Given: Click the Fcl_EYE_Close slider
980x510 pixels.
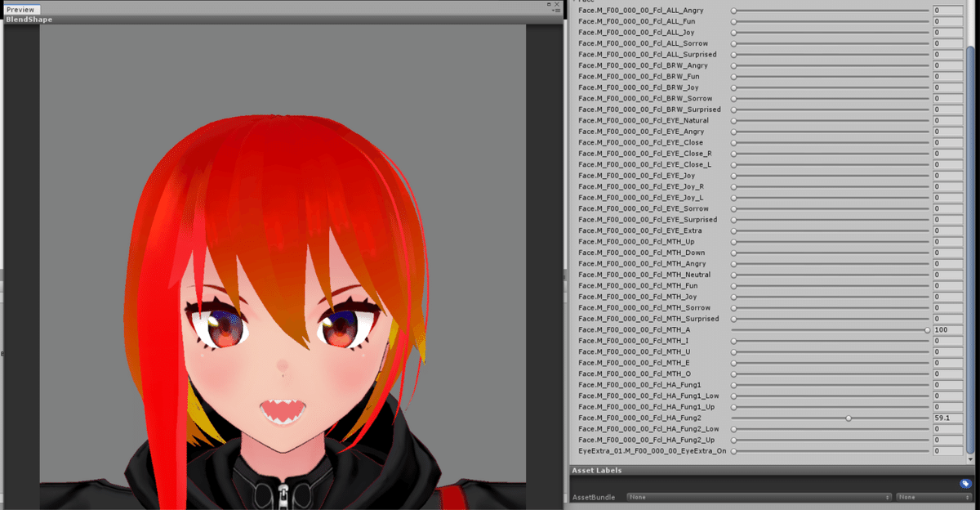Looking at the screenshot, I should click(831, 143).
